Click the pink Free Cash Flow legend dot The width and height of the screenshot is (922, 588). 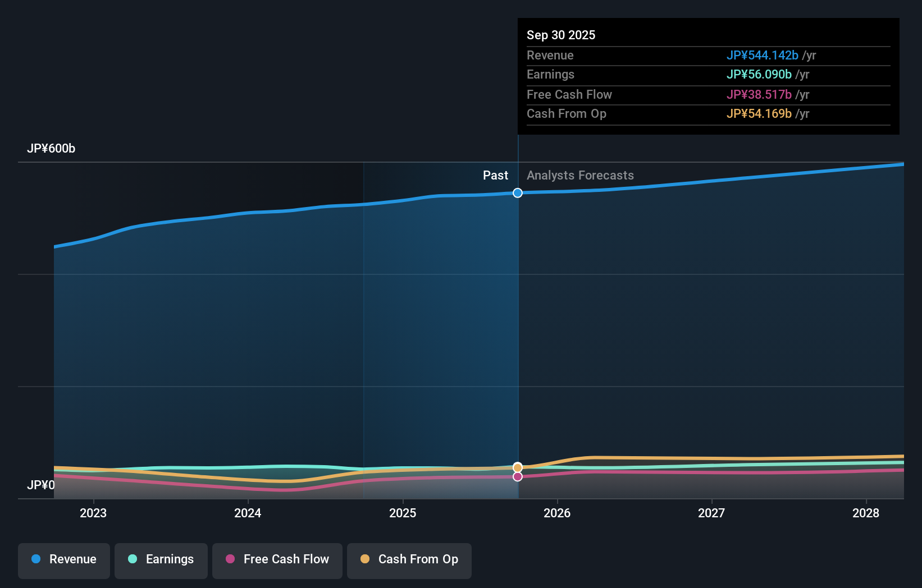point(231,559)
